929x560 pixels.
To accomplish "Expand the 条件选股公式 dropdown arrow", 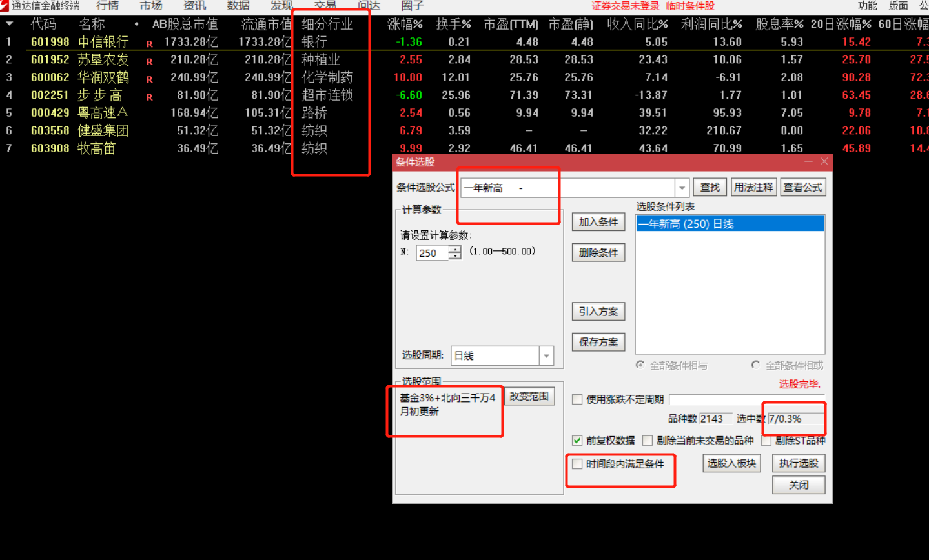I will coord(682,188).
